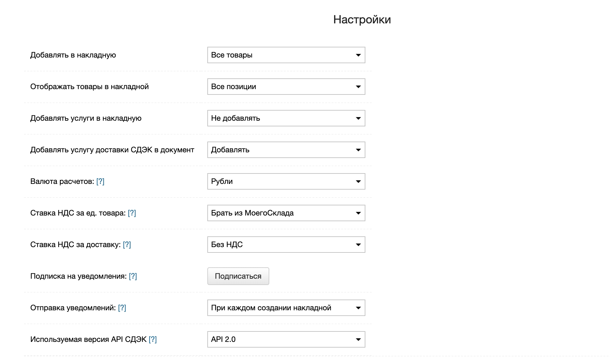Expand the СДЭК delivery service dropdown
The image size is (610, 364).
(286, 150)
